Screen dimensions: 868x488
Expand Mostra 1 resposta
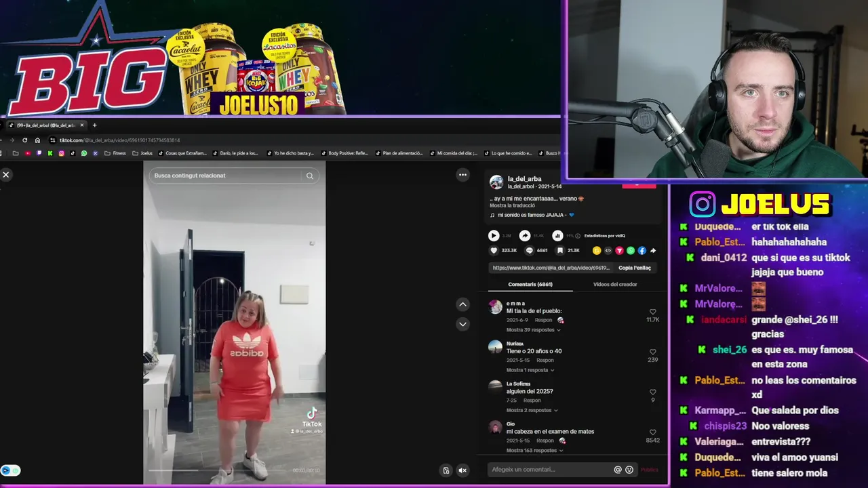point(530,370)
